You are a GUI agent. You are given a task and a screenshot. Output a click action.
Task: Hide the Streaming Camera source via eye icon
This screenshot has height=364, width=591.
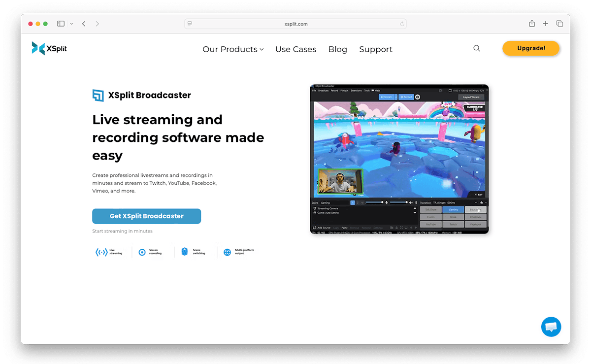tap(415, 208)
